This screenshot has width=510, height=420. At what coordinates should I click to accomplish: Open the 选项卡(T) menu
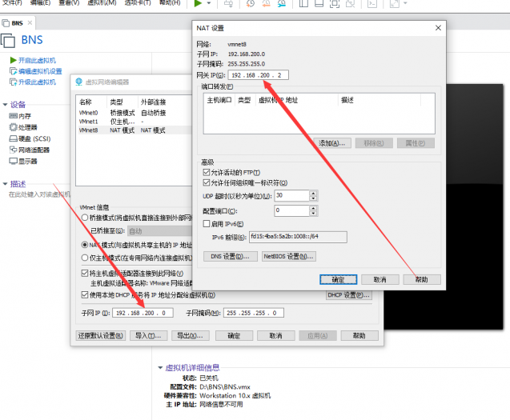138,2
